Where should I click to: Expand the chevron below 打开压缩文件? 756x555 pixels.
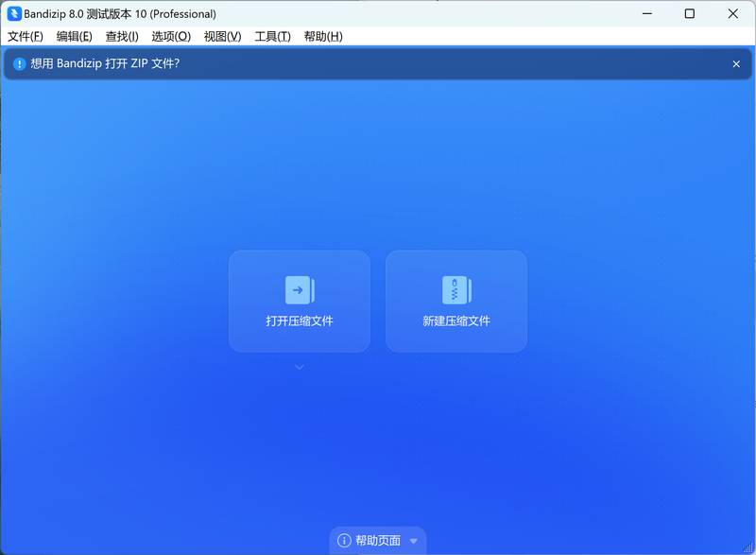(x=300, y=368)
